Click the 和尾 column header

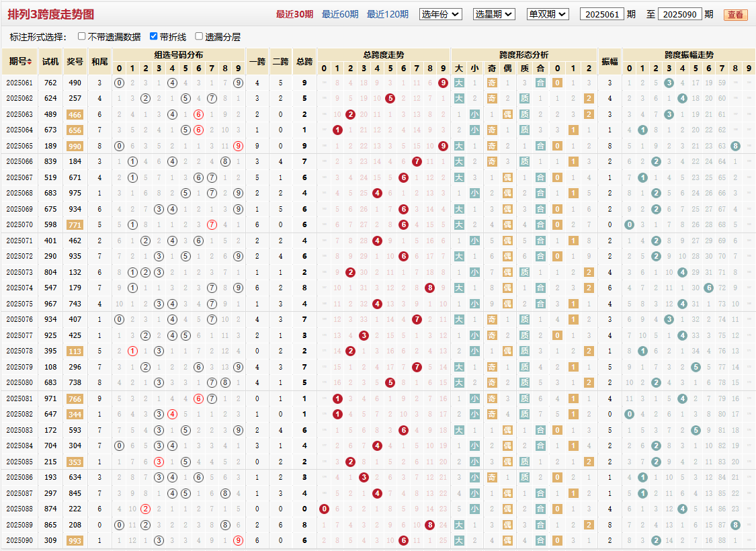coord(100,62)
